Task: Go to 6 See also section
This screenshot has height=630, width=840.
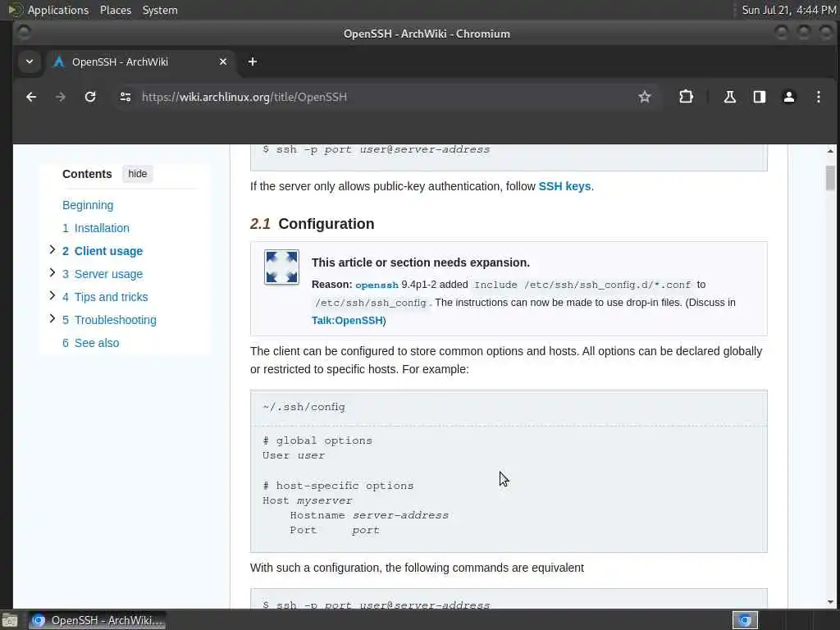Action: pos(90,344)
